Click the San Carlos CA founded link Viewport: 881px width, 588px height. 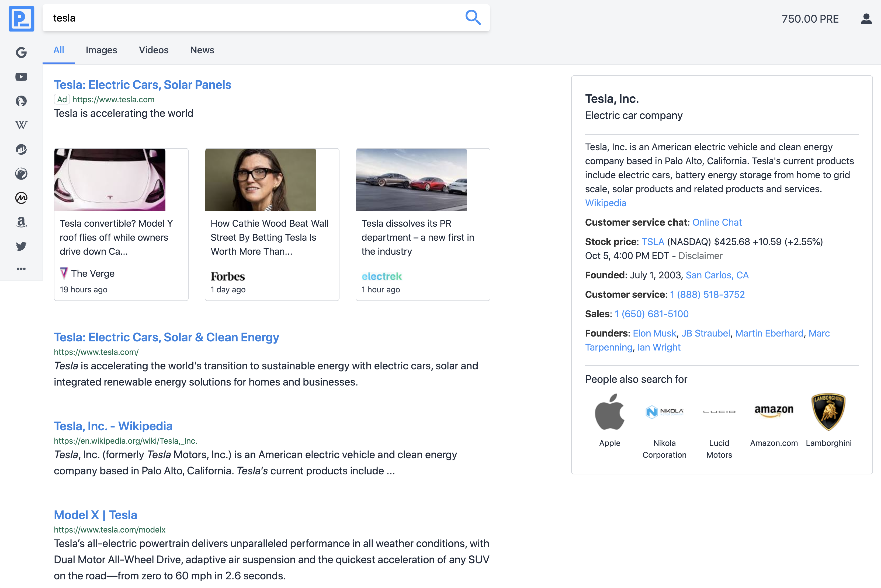[x=716, y=275]
